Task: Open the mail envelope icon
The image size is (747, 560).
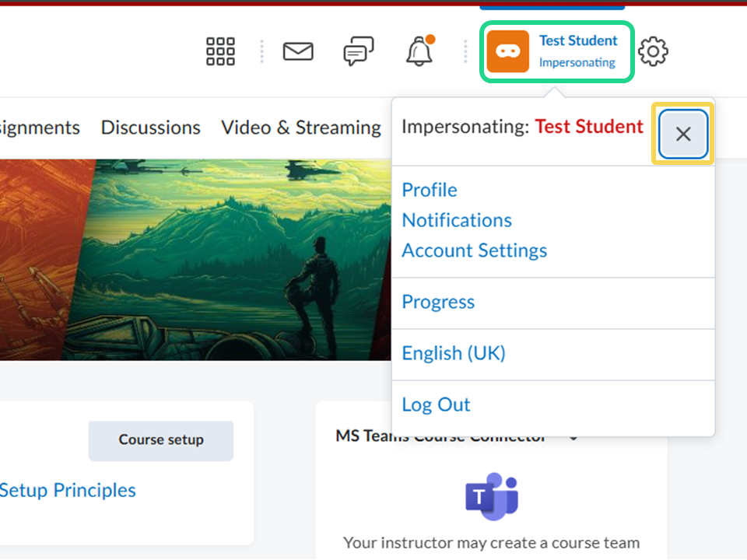Action: tap(298, 51)
